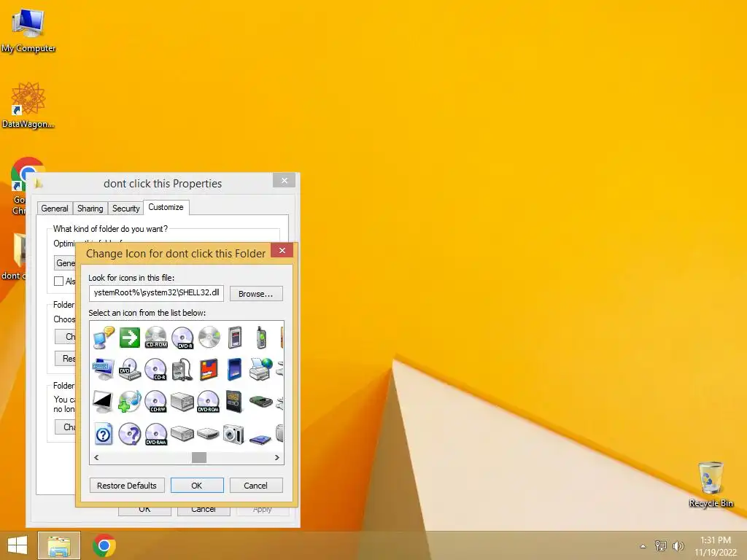Open the network tray icon
Viewport: 747px width, 560px height.
pos(661,546)
